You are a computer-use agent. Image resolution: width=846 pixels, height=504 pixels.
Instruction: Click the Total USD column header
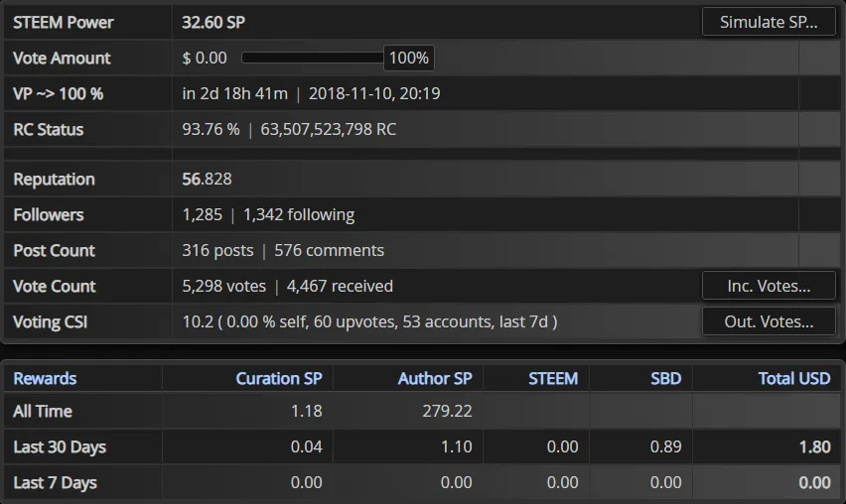[794, 378]
